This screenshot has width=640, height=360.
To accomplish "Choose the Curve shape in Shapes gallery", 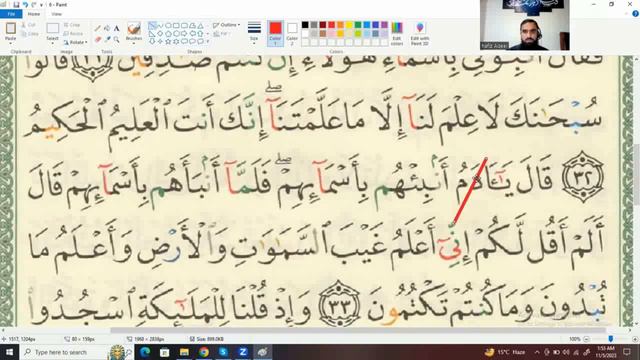I will [x=160, y=25].
